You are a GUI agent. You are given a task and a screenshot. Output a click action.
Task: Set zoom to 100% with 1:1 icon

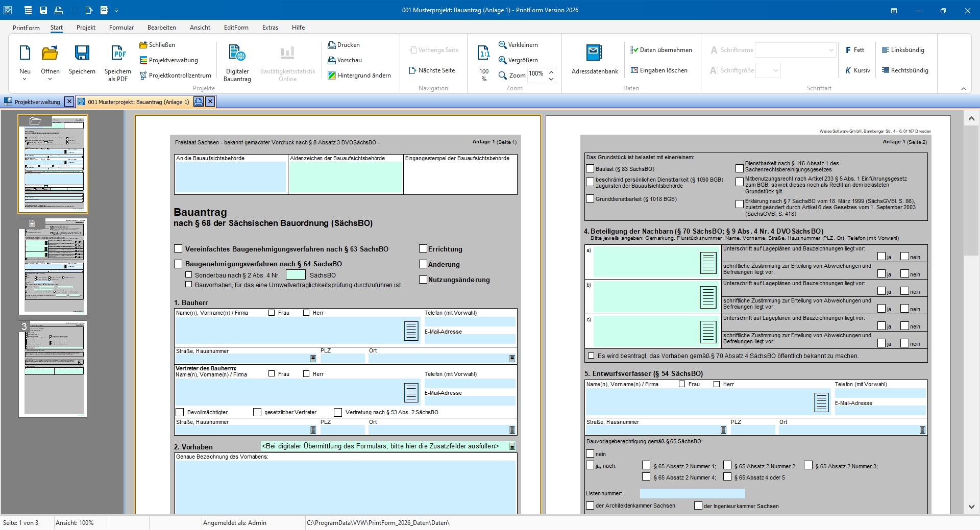(x=483, y=53)
